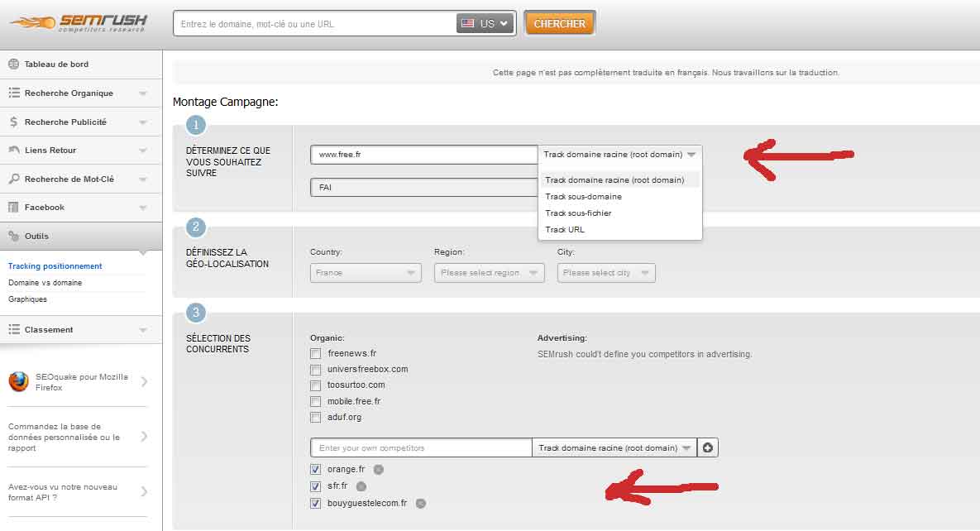Viewport: 980px width, 531px height.
Task: Click the arrow beside Commandez la base promo
Action: coord(145,436)
